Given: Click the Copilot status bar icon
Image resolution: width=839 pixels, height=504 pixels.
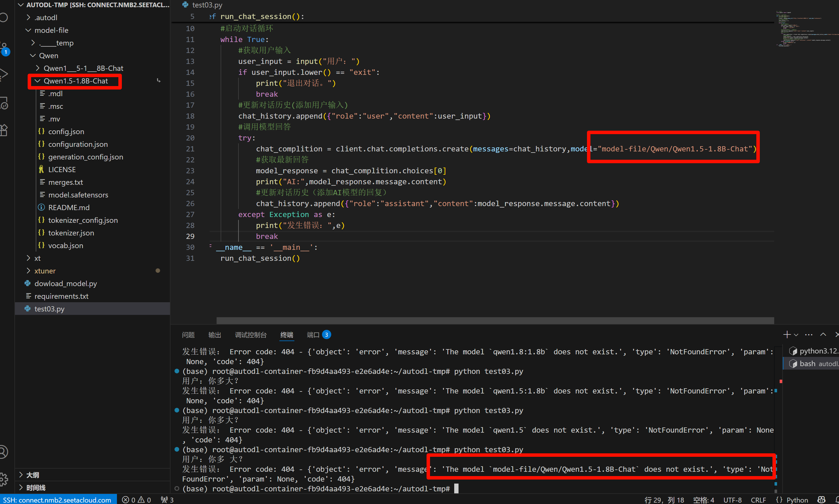Looking at the screenshot, I should (x=821, y=500).
